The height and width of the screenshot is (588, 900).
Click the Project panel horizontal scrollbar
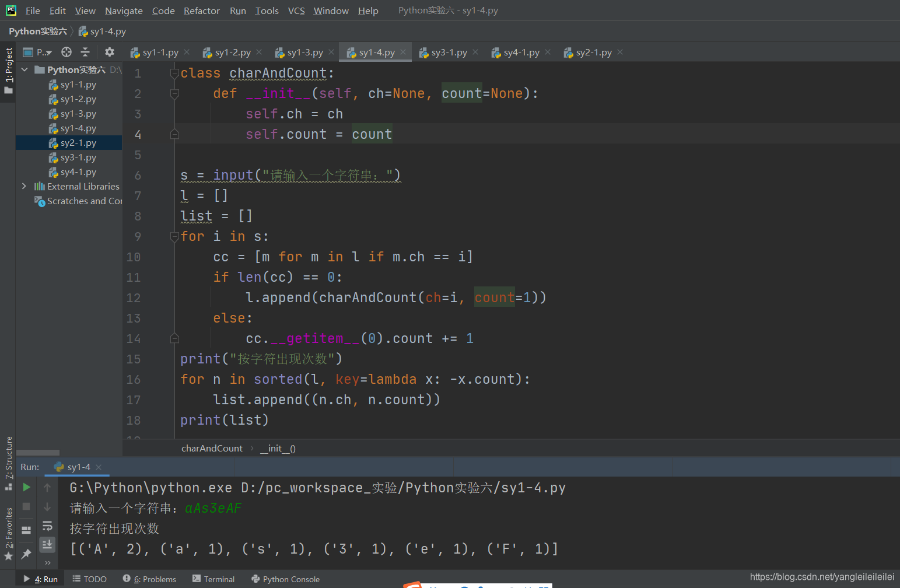pos(38,453)
